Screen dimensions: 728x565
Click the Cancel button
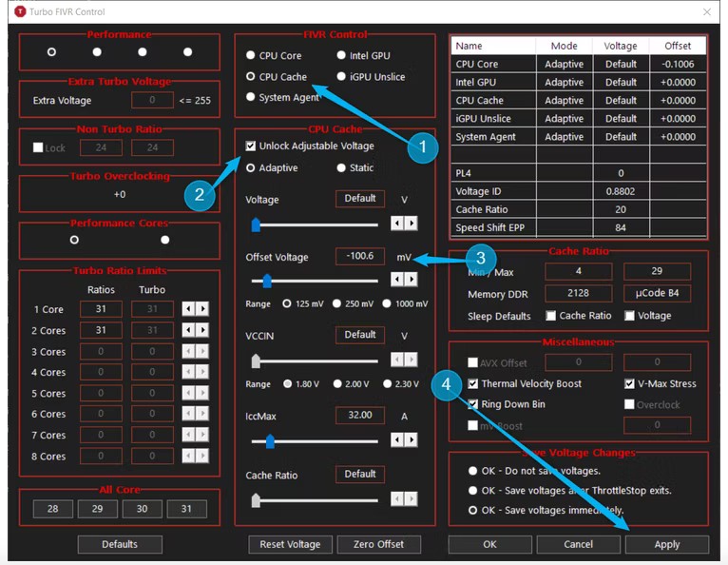point(578,545)
